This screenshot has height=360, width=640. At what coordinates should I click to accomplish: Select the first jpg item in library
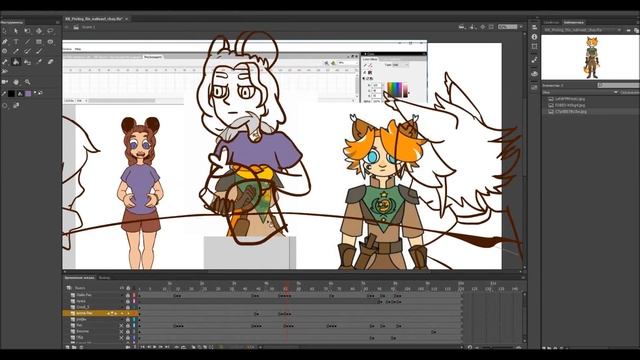pos(570,99)
